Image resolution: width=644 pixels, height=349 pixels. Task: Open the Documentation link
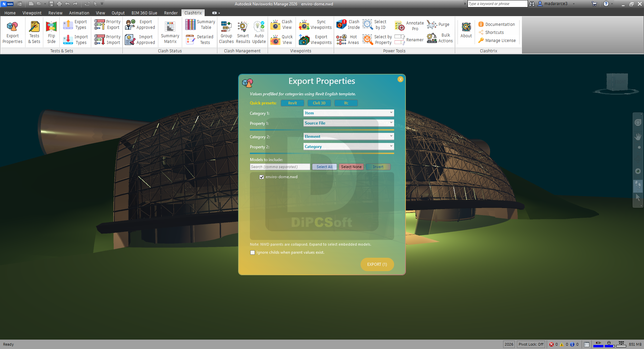pos(496,24)
